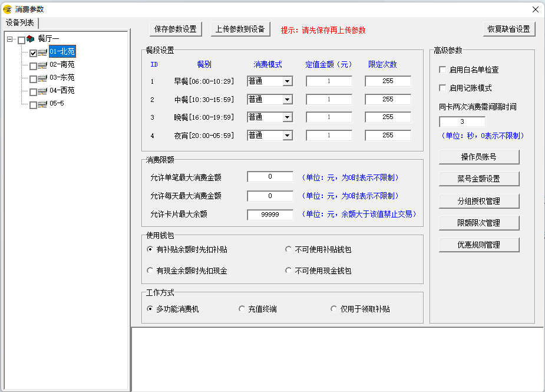Open 优惠规则管理
This screenshot has height=392, width=545.
(x=479, y=245)
